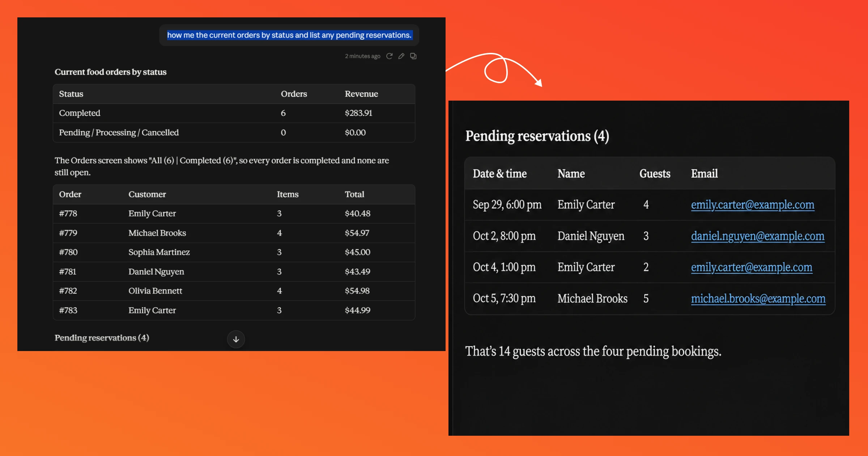
Task: Click 'Sep 29, 6:00 pm' reservation date
Action: coord(507,205)
